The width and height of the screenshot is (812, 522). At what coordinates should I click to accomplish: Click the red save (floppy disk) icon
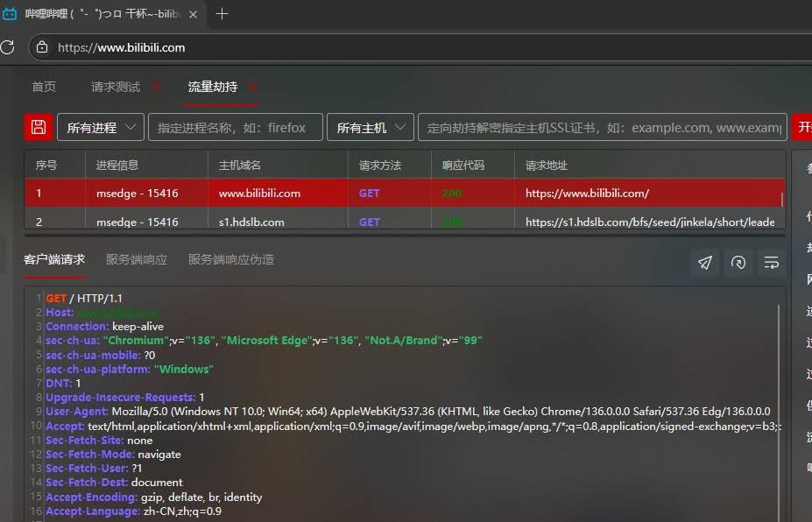point(39,126)
